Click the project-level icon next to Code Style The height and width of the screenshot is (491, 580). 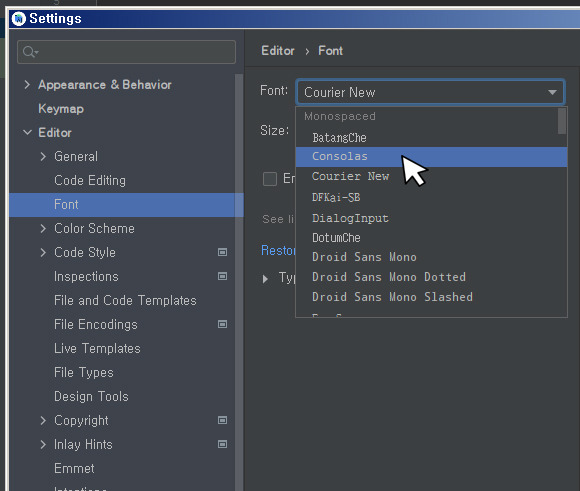click(x=222, y=252)
